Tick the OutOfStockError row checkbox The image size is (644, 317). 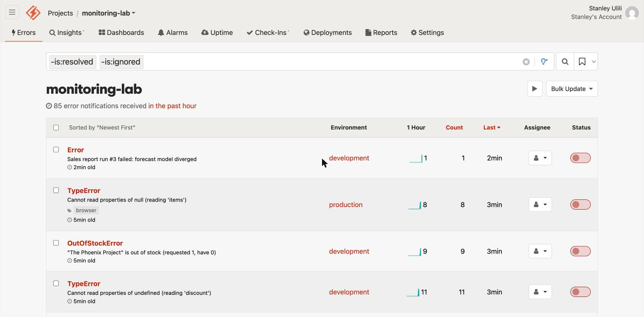56,243
